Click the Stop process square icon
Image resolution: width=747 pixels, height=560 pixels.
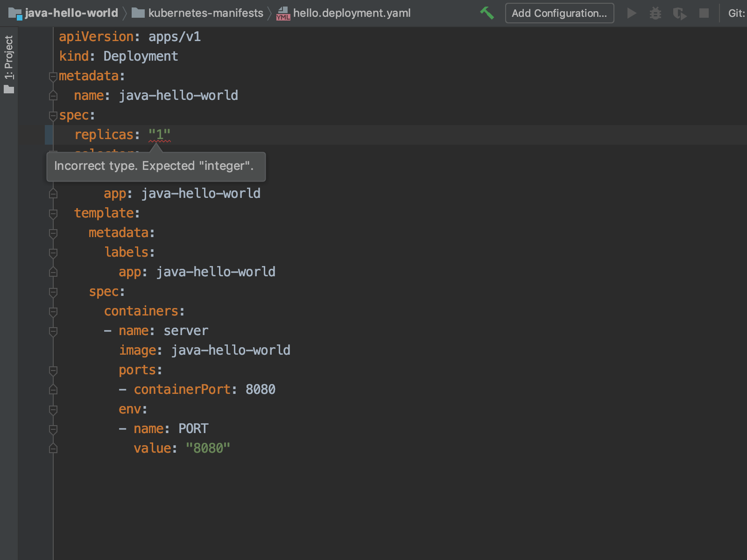[x=704, y=13]
